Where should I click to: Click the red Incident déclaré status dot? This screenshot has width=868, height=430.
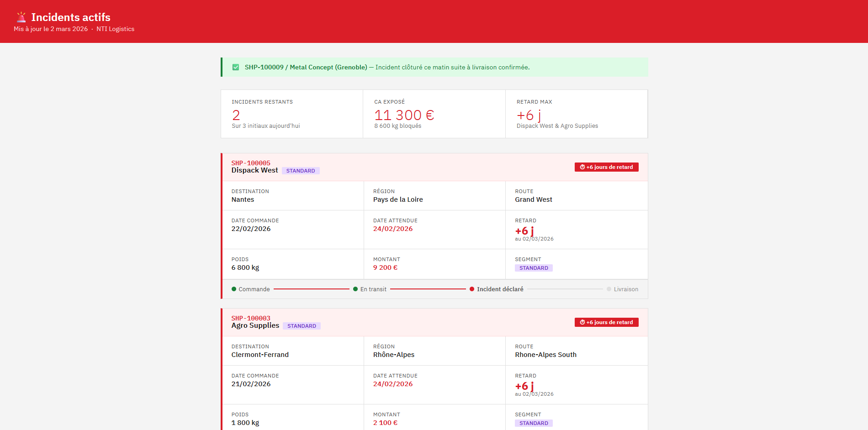(472, 289)
